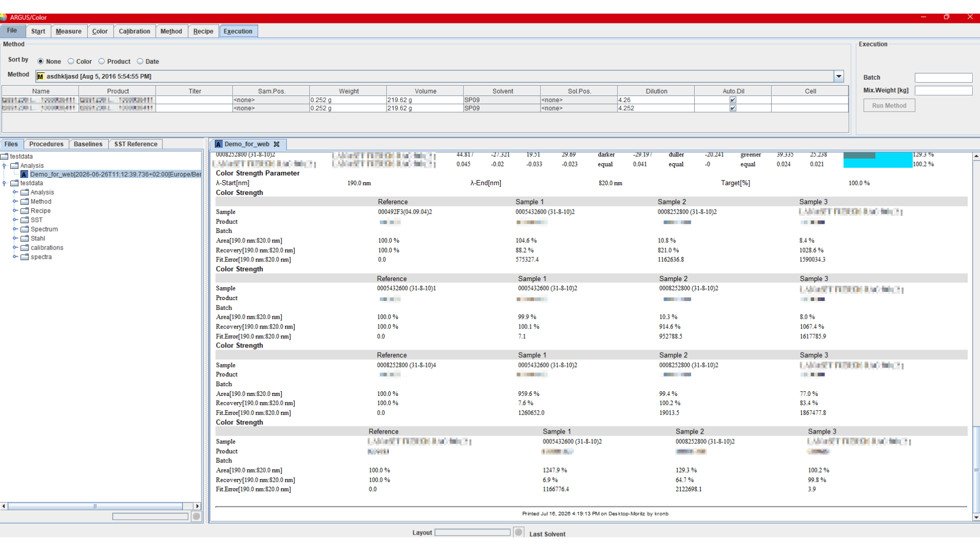Click the spectra folder icon in tree
This screenshot has width=980, height=551.
pos(24,257)
